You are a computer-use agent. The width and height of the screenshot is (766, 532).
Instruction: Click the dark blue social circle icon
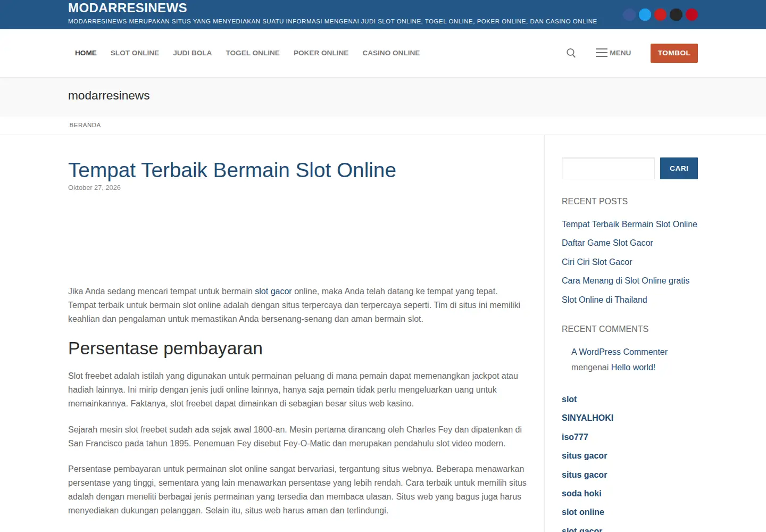click(629, 15)
